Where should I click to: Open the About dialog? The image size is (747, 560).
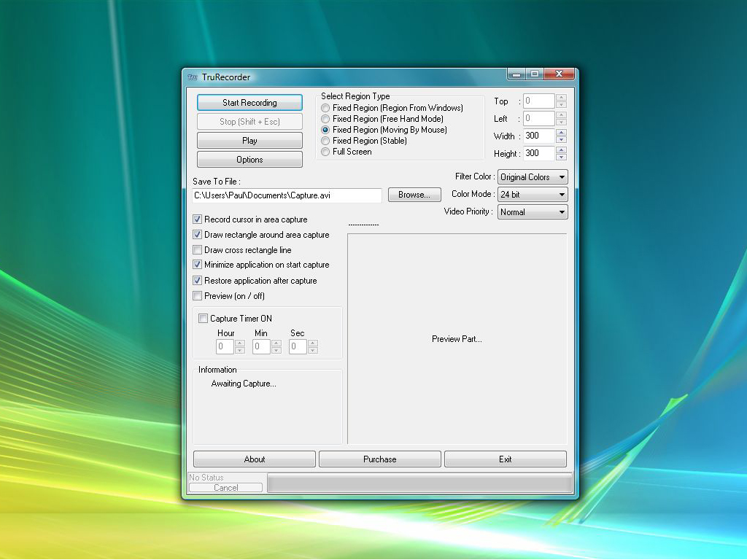pos(254,459)
